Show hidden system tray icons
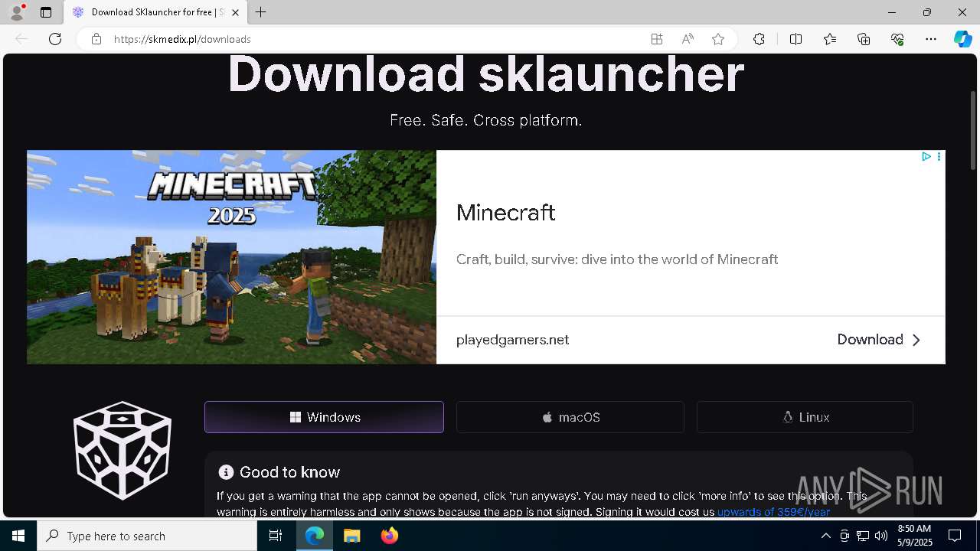This screenshot has width=980, height=551. (x=825, y=536)
